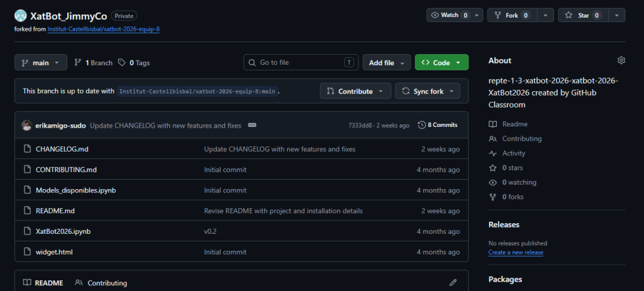Open the 8 Commits history icon
The image size is (644, 291).
point(421,125)
